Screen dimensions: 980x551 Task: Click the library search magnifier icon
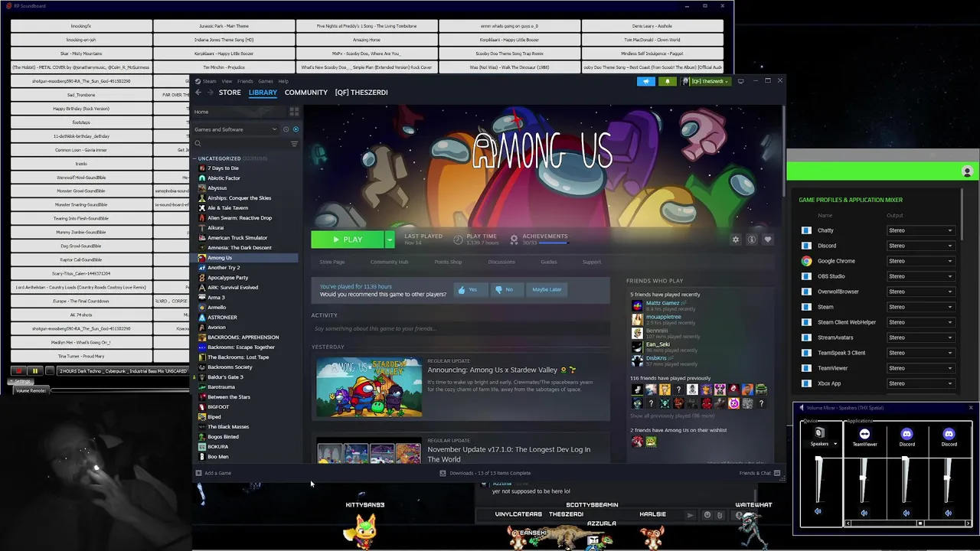[198, 144]
